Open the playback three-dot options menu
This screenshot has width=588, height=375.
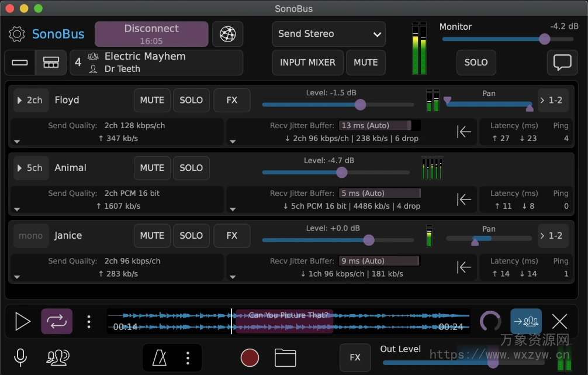pos(88,321)
